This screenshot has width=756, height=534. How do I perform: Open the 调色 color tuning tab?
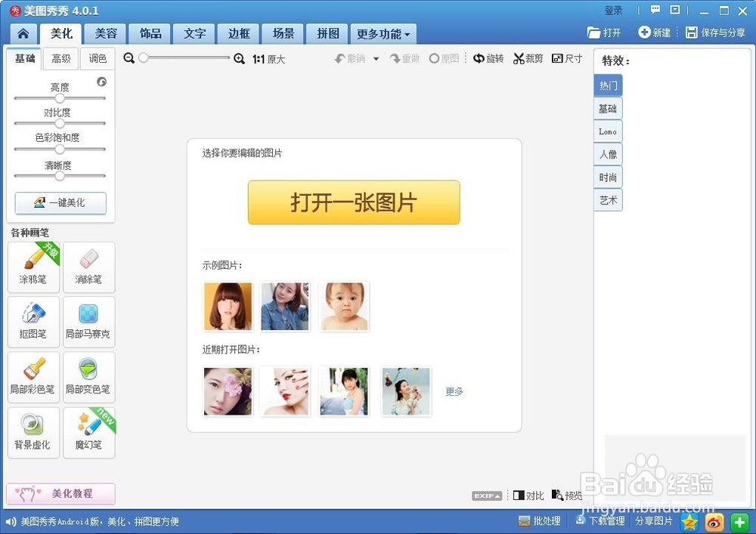(x=98, y=59)
